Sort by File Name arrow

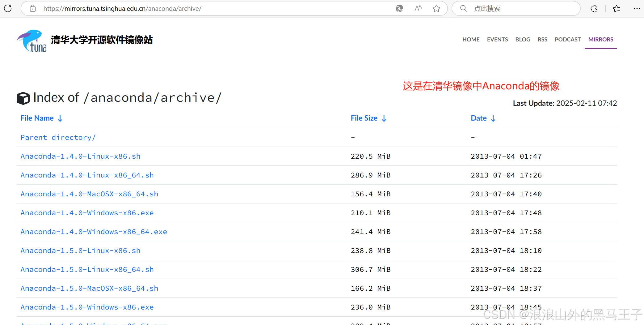[x=60, y=118]
